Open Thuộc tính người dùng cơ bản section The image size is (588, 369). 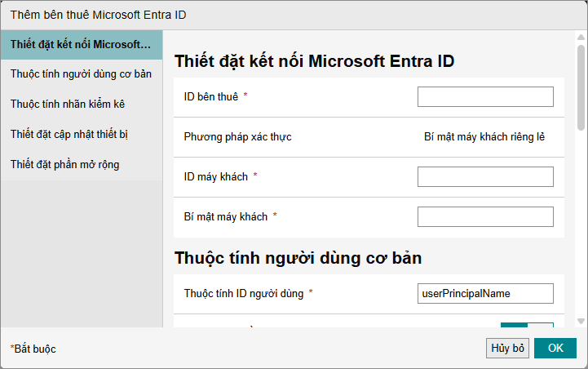point(82,74)
